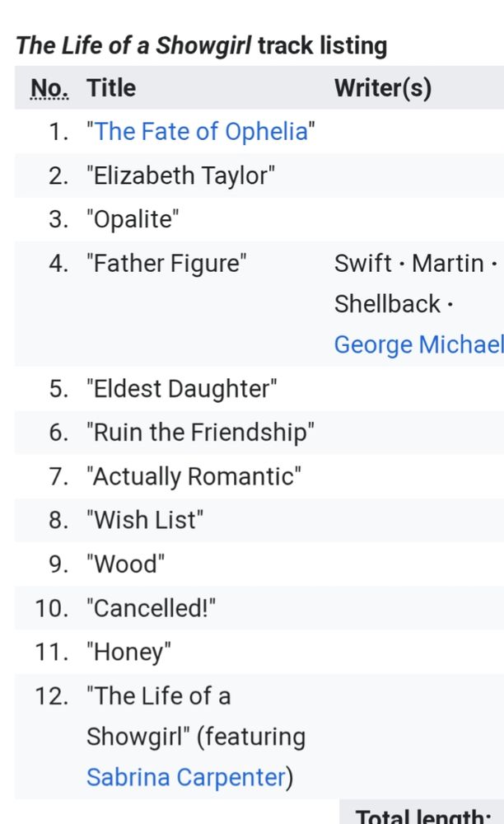504x824 pixels.
Task: Click the Shellback writer credit
Action: (387, 304)
